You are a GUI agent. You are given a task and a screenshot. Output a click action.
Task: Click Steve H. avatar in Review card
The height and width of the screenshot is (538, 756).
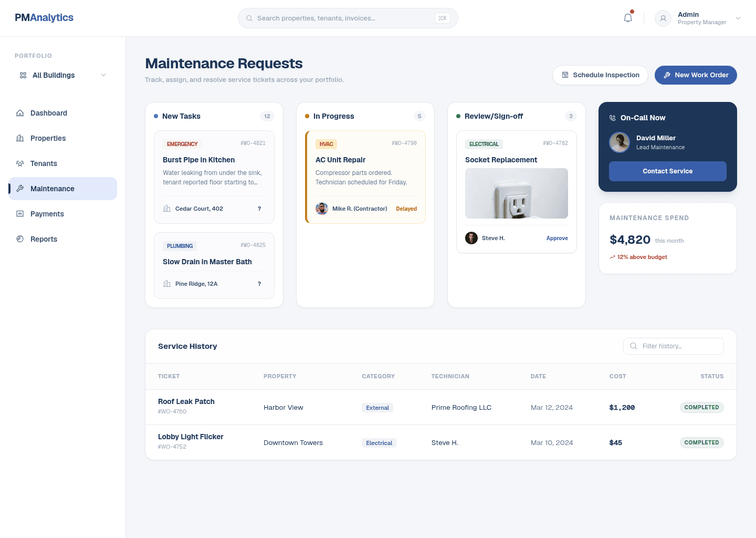tap(471, 238)
